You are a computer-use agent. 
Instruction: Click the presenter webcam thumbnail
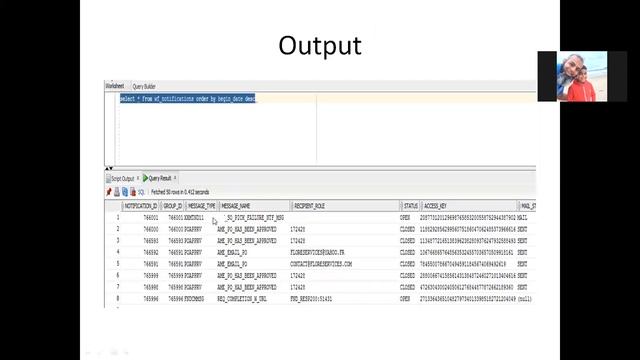pos(582,76)
